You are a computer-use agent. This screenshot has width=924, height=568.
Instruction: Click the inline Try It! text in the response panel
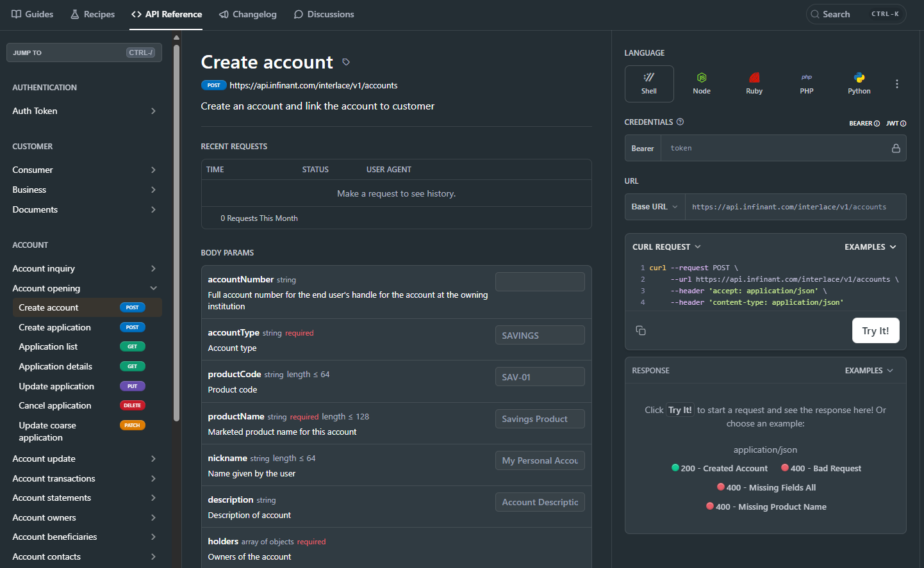pyautogui.click(x=680, y=410)
